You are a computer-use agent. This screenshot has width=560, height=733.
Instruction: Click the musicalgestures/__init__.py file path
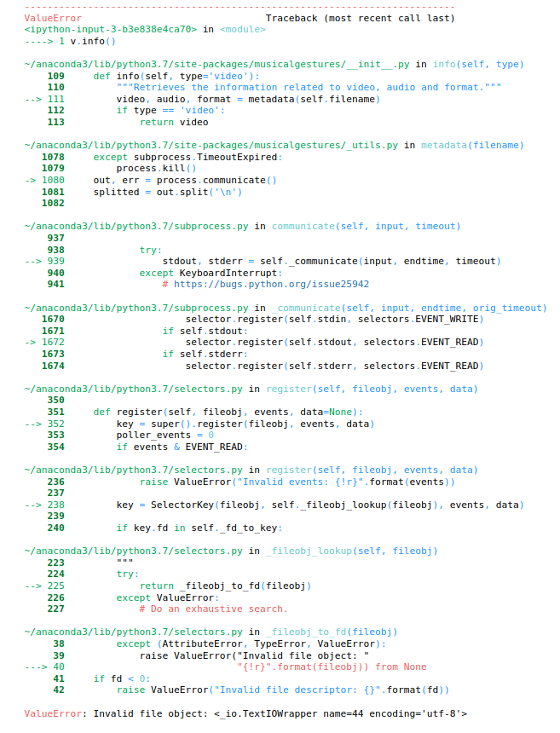[x=216, y=64]
